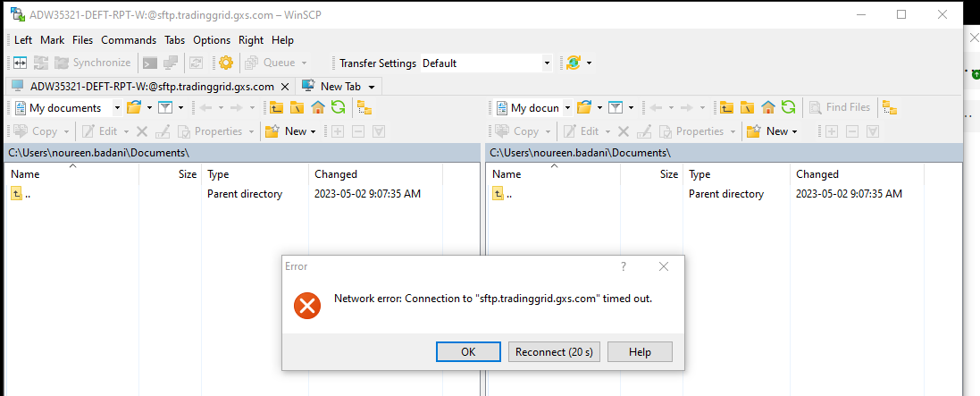Viewport: 980px width, 396px height.
Task: Refresh the left panel directory
Action: point(338,108)
